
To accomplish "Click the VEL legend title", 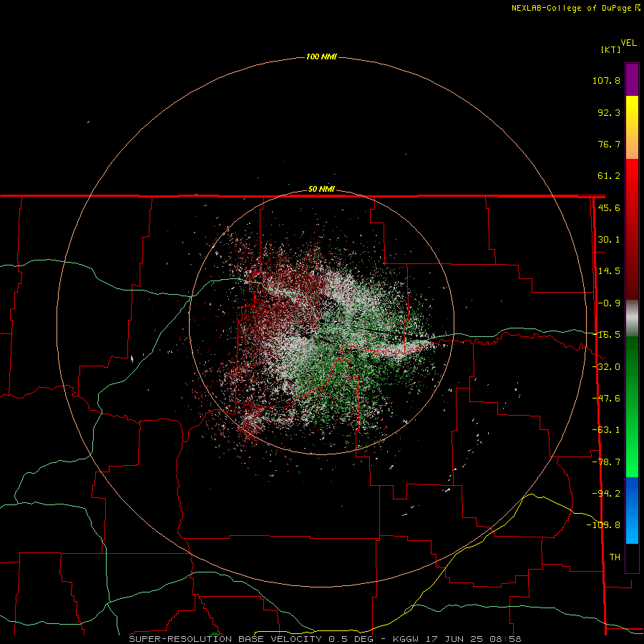I will pyautogui.click(x=628, y=43).
